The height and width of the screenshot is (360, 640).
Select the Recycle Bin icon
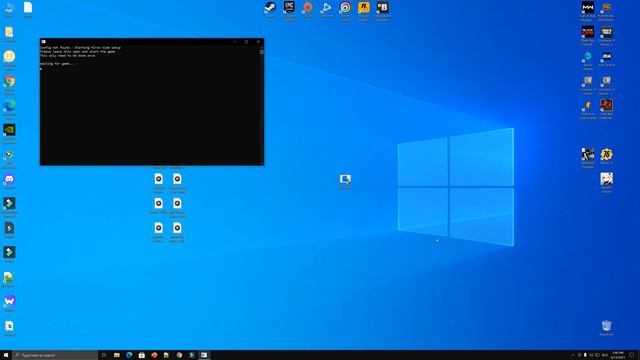(x=607, y=326)
